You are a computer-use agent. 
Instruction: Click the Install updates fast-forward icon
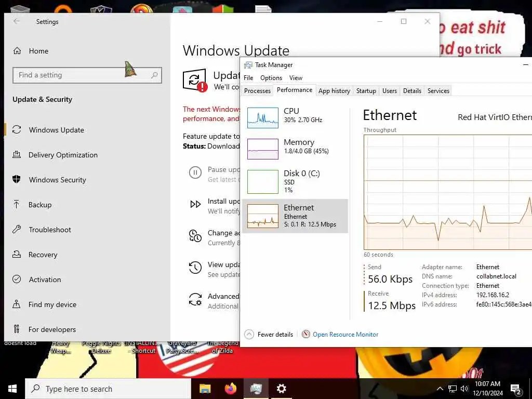click(195, 204)
